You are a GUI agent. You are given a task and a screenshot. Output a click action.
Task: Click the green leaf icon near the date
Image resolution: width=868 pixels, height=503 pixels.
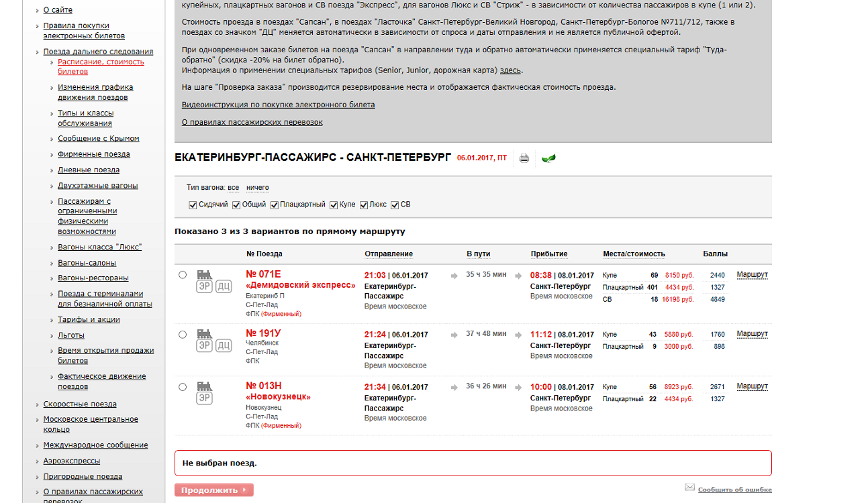coord(548,158)
